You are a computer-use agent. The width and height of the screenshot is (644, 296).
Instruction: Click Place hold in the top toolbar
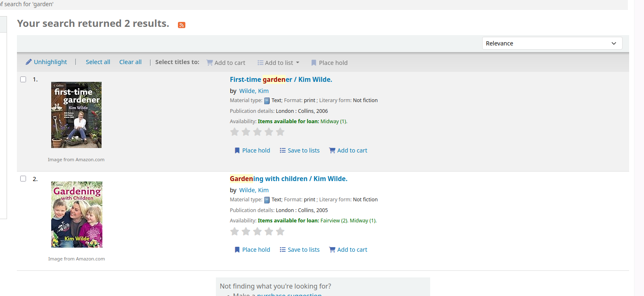[x=329, y=63]
